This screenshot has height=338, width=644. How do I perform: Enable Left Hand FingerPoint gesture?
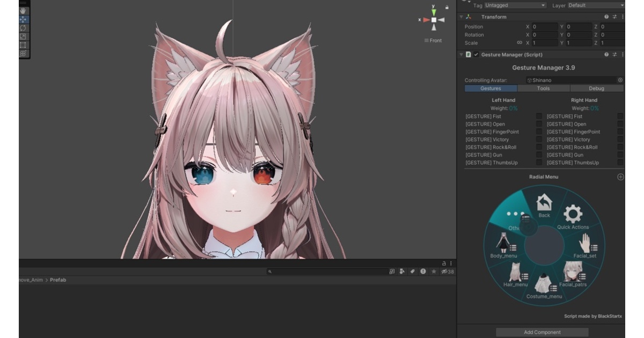tap(539, 131)
